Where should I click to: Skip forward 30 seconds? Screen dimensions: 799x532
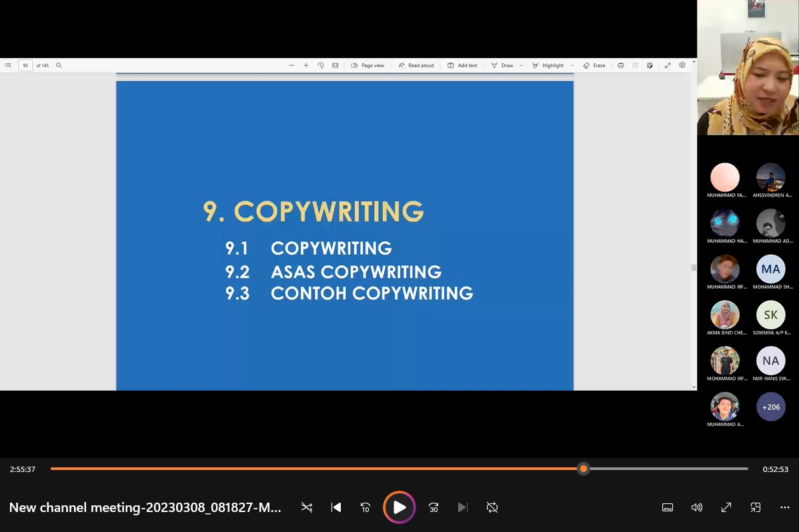coord(433,507)
